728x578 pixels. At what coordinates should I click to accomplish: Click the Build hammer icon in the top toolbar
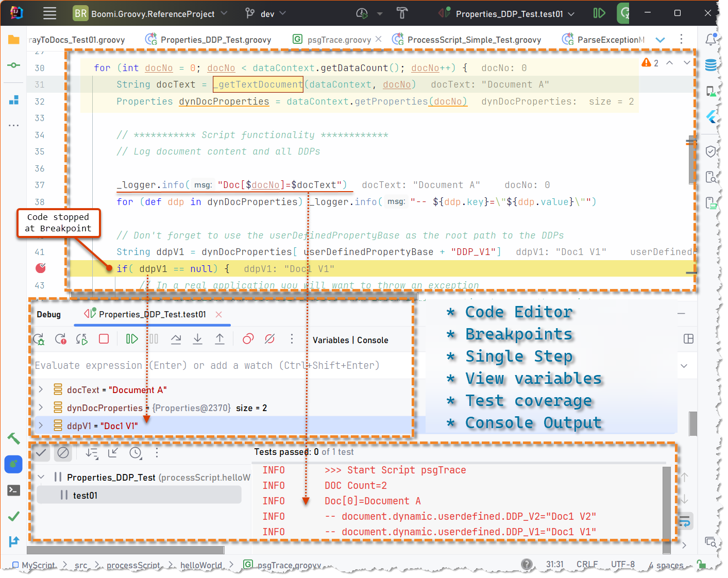[402, 13]
